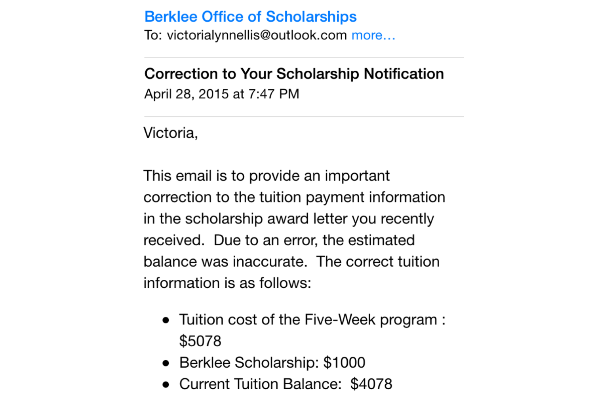Click the line 'balance was inaccurate'
Viewport: 594px width, 395px height.
coord(291,262)
